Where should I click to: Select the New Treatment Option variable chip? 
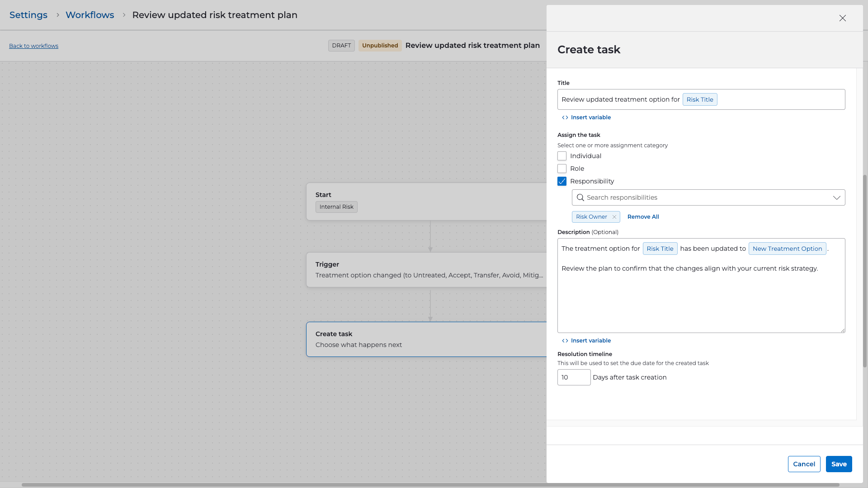pos(787,249)
